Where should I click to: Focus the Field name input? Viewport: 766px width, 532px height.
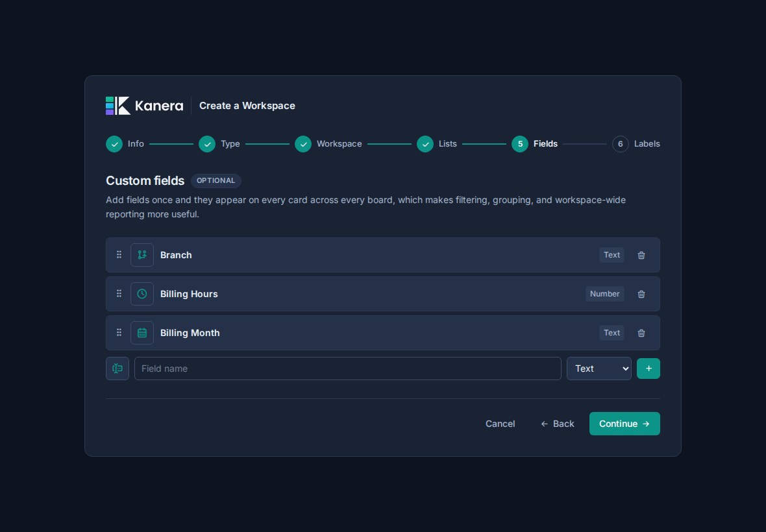[348, 369]
